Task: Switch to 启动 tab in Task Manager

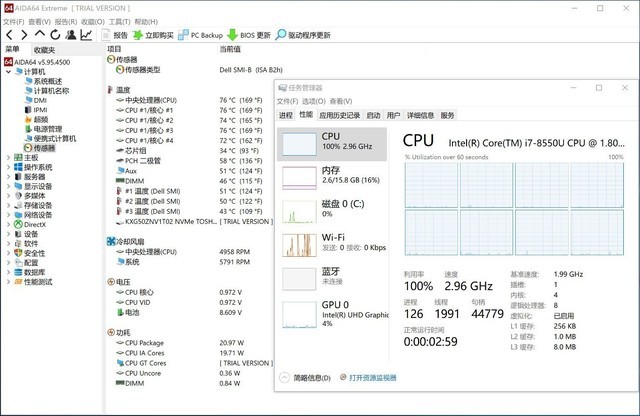Action: pyautogui.click(x=373, y=116)
